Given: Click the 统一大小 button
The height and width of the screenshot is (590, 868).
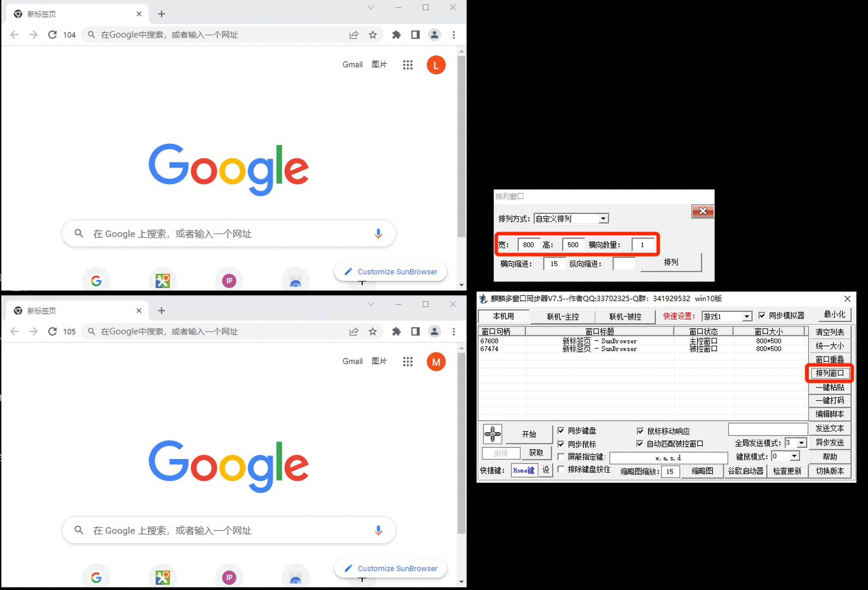Looking at the screenshot, I should (x=830, y=346).
